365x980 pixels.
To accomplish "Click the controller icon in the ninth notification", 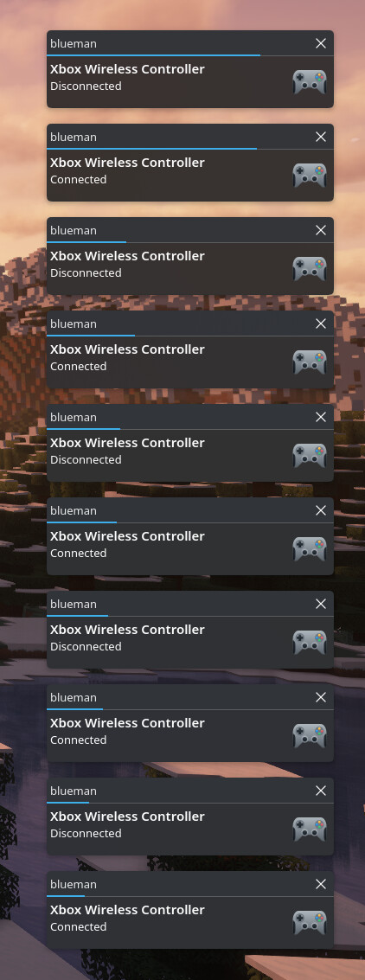I will [x=310, y=829].
